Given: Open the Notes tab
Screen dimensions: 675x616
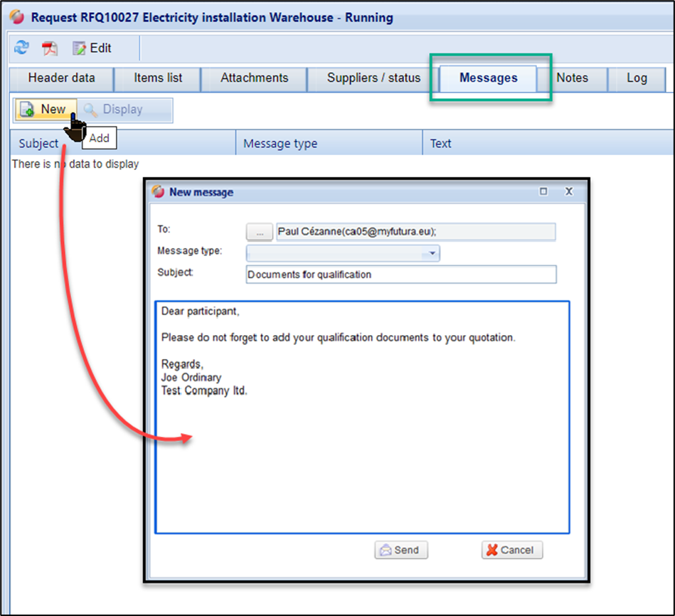Looking at the screenshot, I should click(572, 78).
